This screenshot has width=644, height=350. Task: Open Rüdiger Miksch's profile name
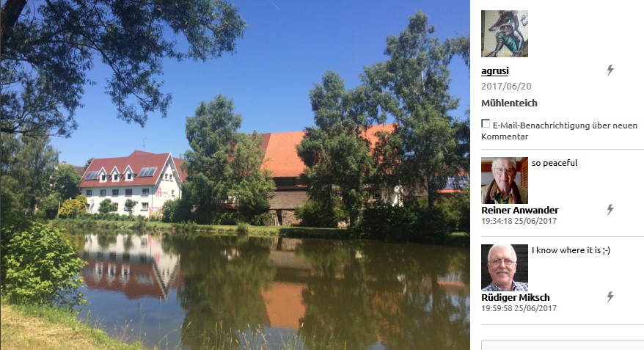(x=516, y=297)
